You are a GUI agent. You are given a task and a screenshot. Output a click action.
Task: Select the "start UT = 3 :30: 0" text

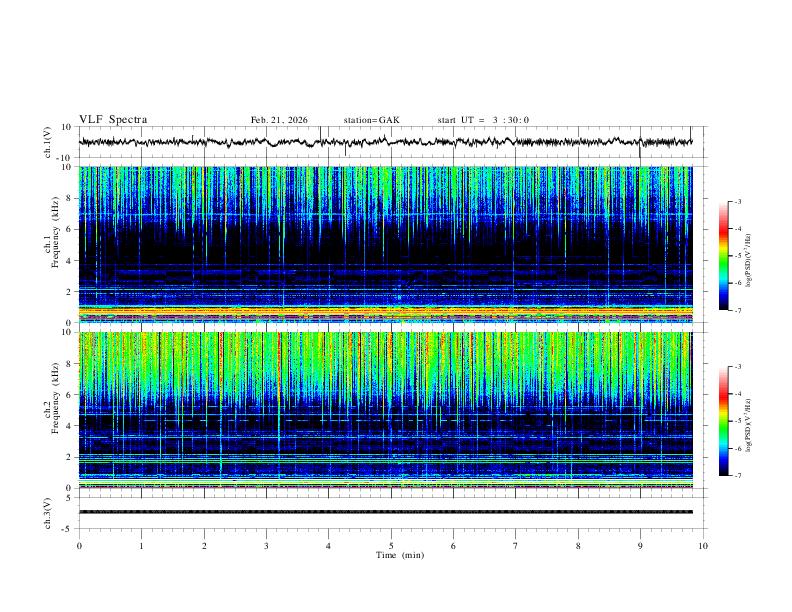coord(483,120)
